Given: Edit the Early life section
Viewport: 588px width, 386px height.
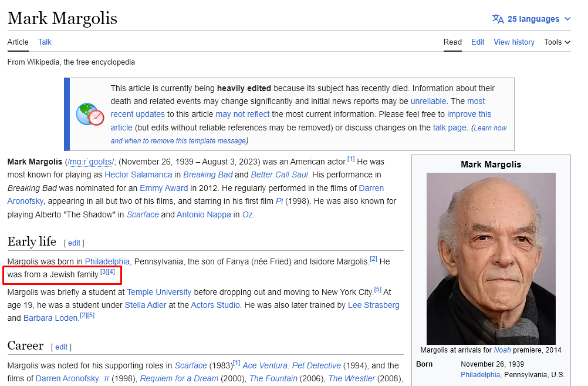Looking at the screenshot, I should pyautogui.click(x=74, y=243).
